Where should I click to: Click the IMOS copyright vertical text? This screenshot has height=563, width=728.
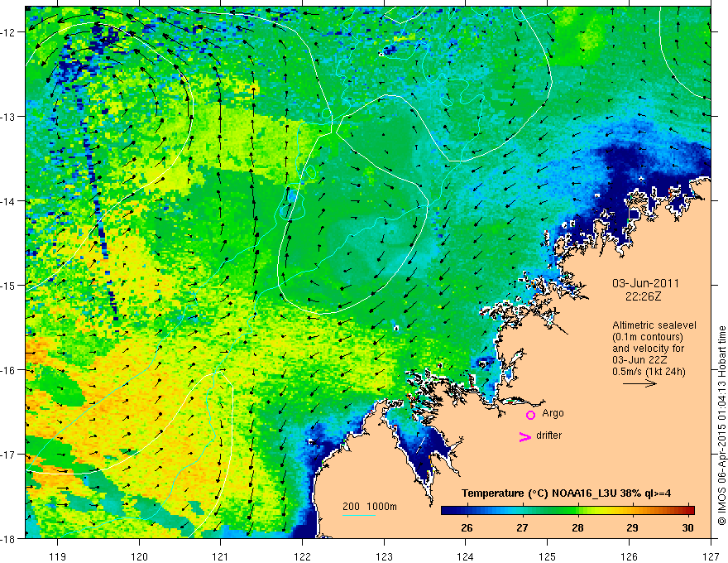point(721,426)
